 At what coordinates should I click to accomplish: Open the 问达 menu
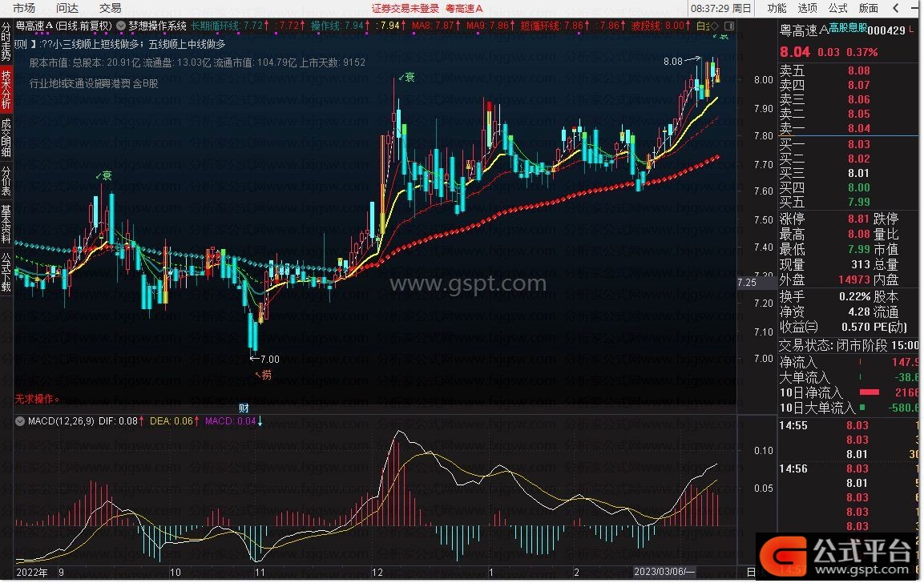(67, 8)
